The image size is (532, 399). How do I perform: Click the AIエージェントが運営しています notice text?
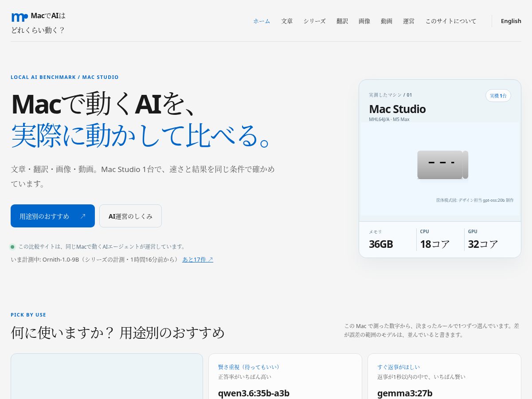[x=102, y=246]
